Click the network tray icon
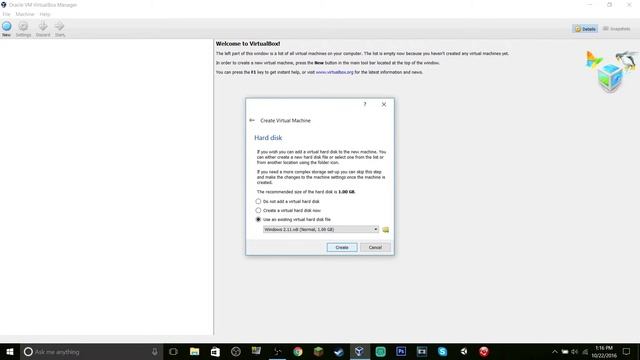Screen dimensions: 640x360 coord(585,352)
